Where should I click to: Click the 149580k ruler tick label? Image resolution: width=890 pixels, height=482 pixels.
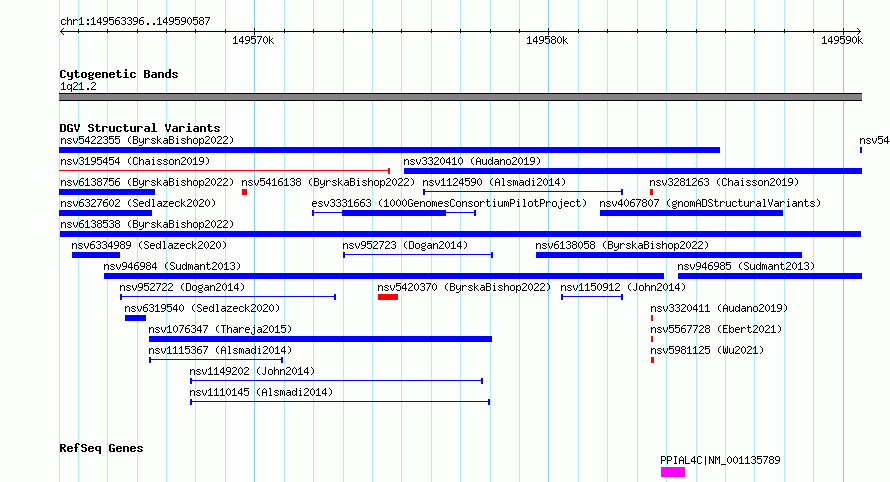(x=547, y=40)
